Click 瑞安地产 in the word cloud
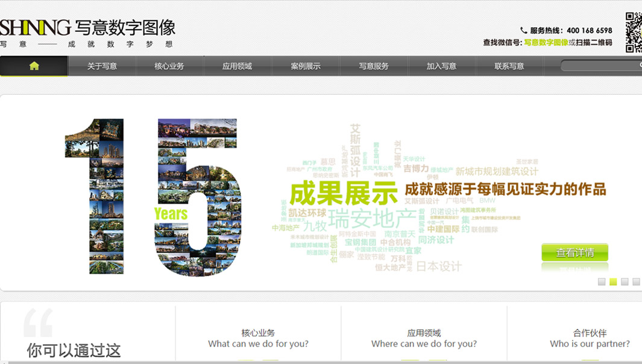 (x=372, y=218)
